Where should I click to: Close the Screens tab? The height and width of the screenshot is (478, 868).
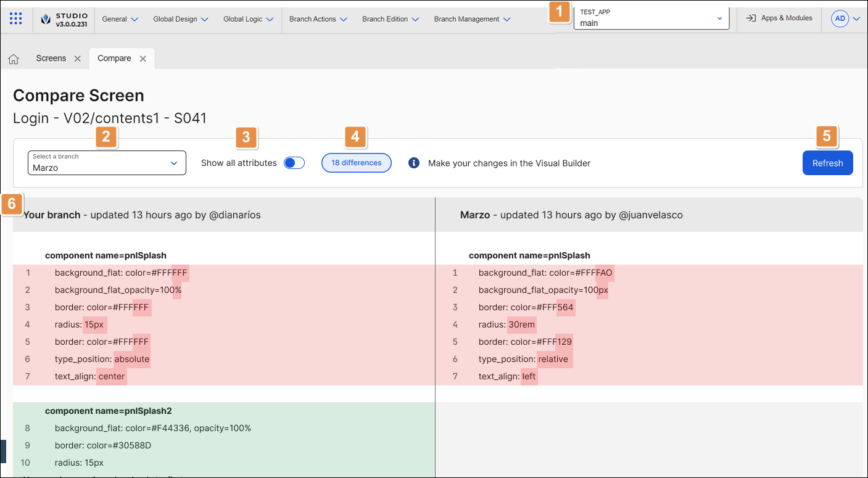point(78,59)
